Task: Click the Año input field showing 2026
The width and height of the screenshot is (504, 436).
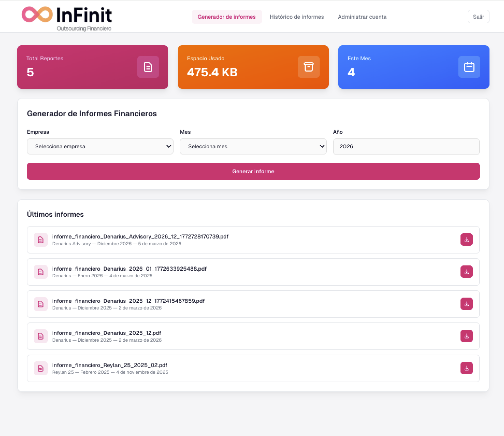Action: click(406, 146)
